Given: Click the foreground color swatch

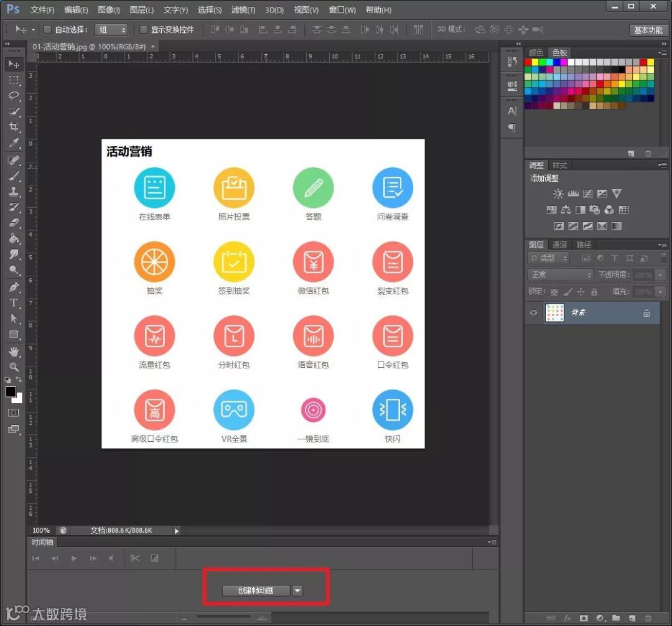Looking at the screenshot, I should (11, 391).
